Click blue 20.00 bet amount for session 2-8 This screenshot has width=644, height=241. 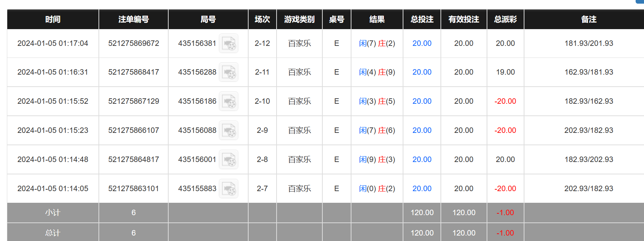(422, 159)
